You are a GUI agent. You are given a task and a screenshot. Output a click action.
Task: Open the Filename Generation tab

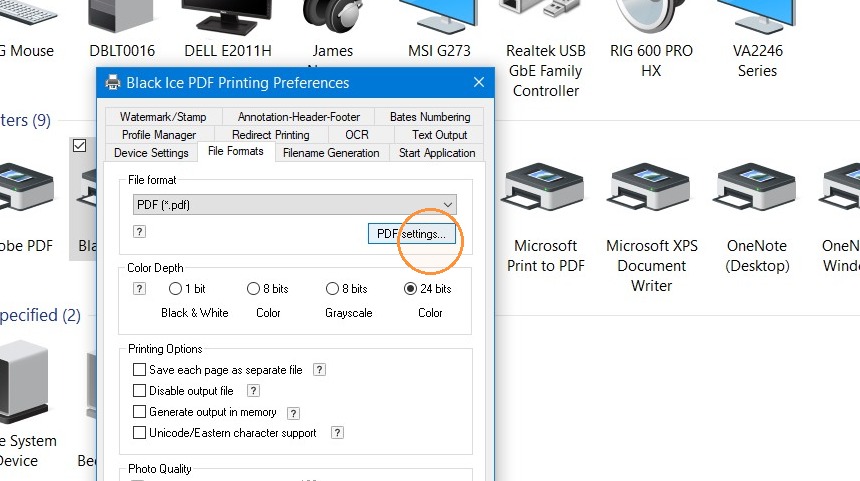coord(331,153)
